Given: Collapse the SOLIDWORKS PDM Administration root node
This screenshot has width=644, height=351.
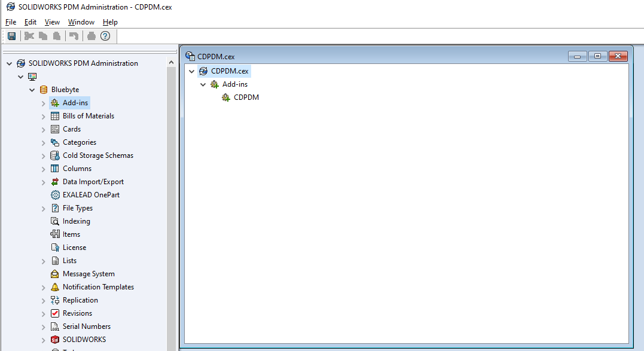Looking at the screenshot, I should coord(9,63).
